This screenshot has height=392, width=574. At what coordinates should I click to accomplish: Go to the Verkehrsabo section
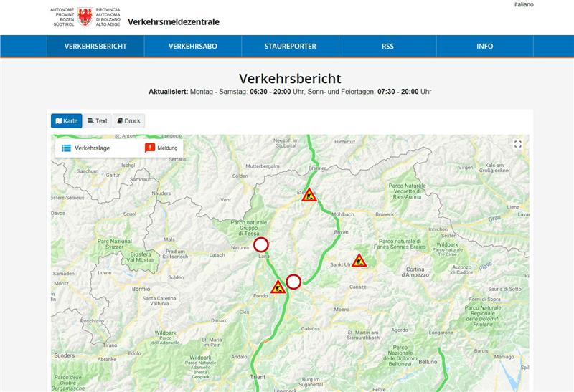click(193, 47)
